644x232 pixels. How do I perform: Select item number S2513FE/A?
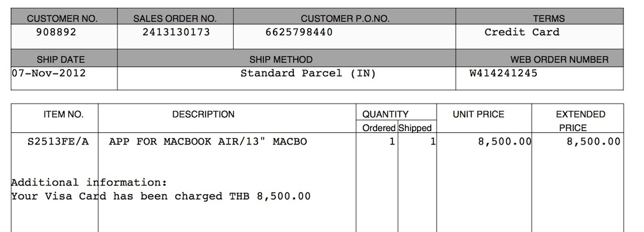58,142
